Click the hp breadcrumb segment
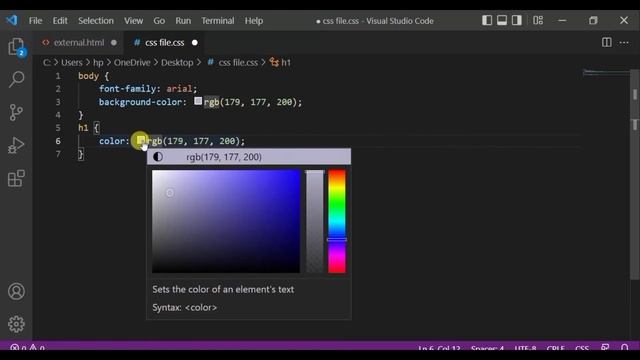The height and width of the screenshot is (360, 640). [x=98, y=62]
